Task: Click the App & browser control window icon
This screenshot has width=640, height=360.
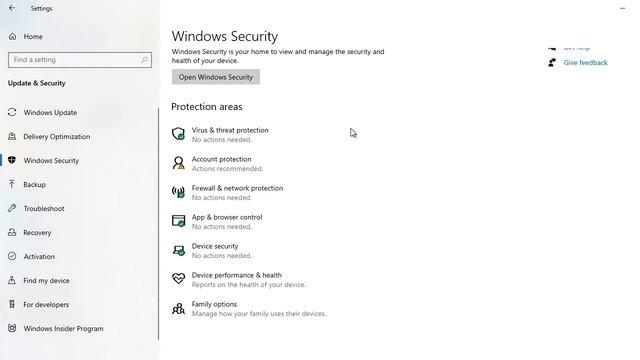Action: click(178, 221)
